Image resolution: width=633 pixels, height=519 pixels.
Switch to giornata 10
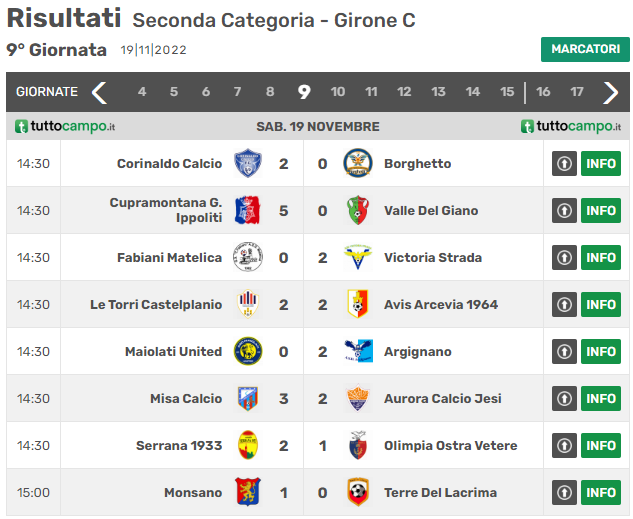point(338,92)
